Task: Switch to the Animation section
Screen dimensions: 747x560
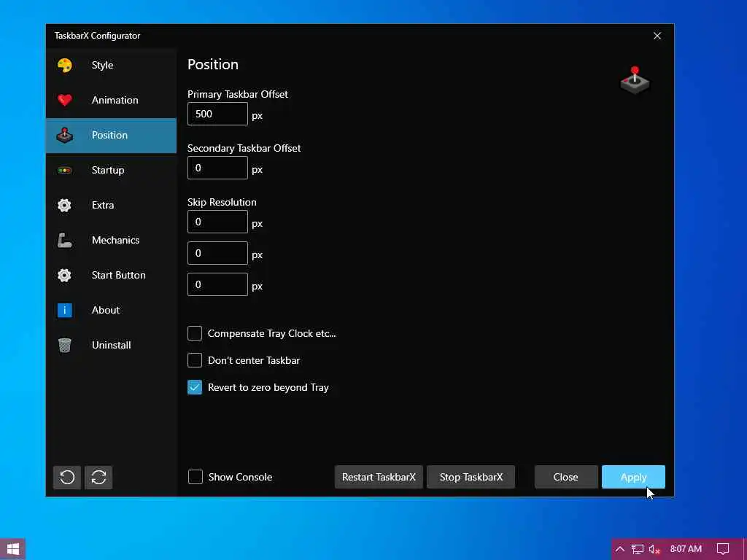Action: (111, 100)
